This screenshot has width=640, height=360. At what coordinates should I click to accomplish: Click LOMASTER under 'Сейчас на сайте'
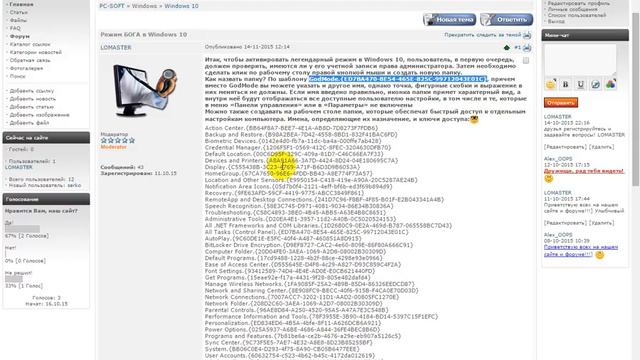coord(19,167)
